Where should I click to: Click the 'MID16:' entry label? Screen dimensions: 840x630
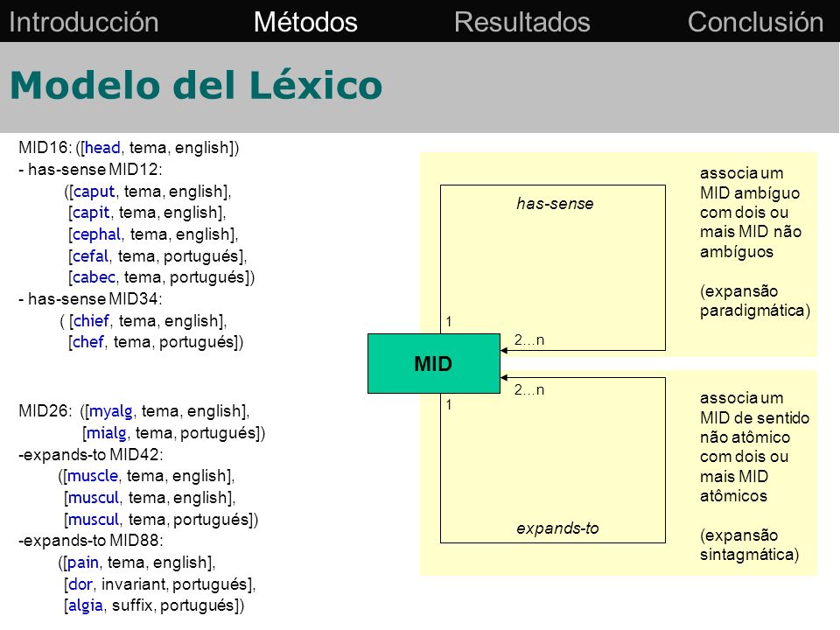coord(45,147)
